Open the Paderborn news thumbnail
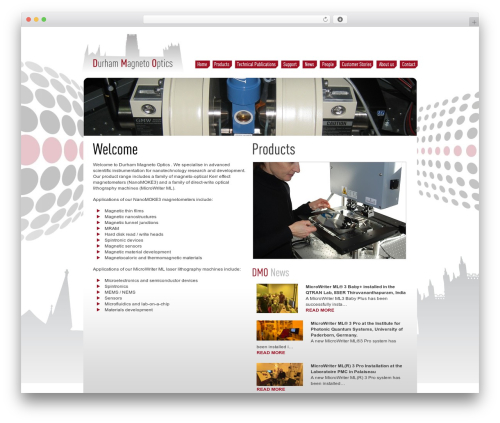The height and width of the screenshot is (423, 500). (280, 330)
